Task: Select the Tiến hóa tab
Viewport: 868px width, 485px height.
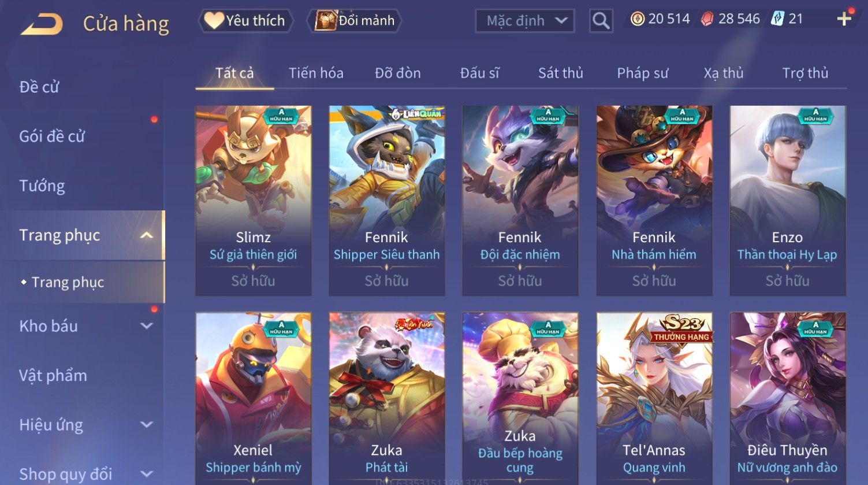Action: 316,73
